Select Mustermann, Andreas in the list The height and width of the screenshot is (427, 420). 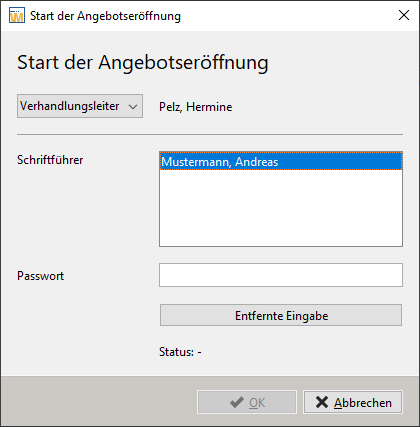pyautogui.click(x=281, y=162)
